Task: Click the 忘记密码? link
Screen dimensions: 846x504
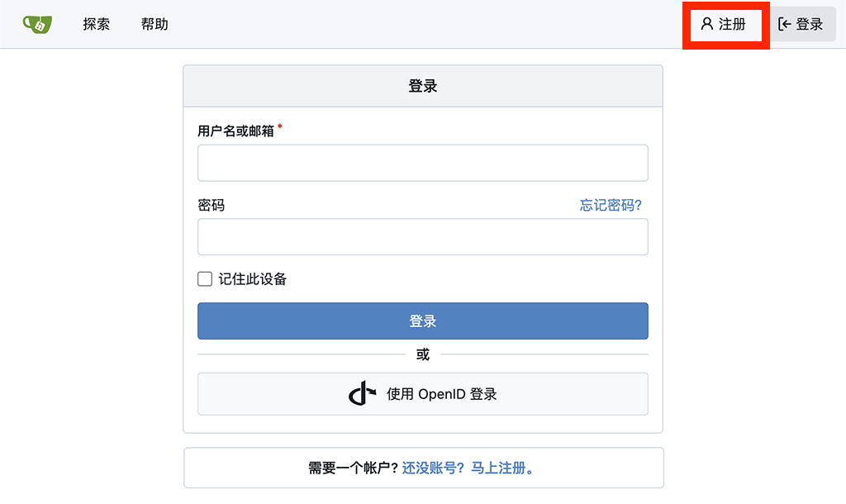Action: coord(611,204)
